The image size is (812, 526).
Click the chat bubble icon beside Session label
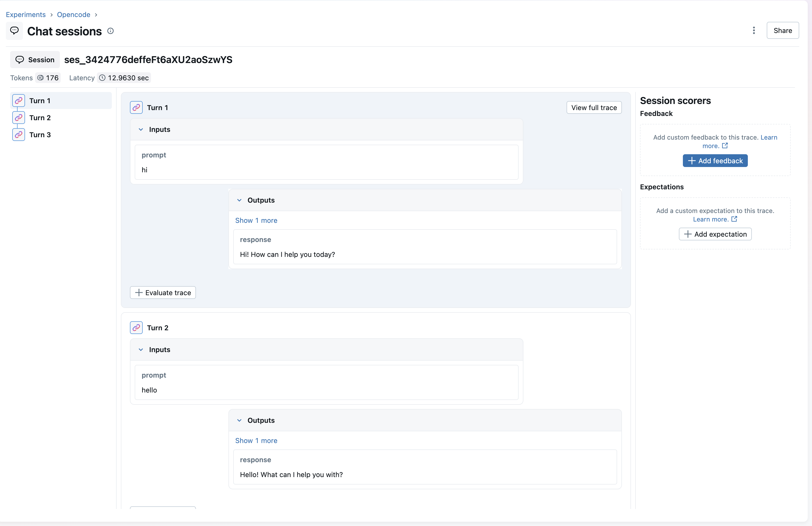20,59
